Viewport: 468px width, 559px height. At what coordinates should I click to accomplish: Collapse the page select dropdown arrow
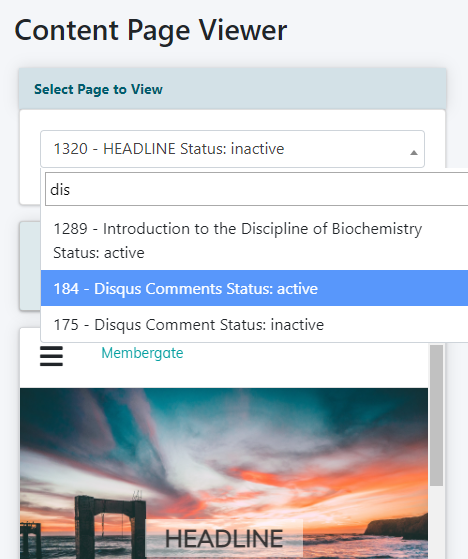(x=413, y=153)
